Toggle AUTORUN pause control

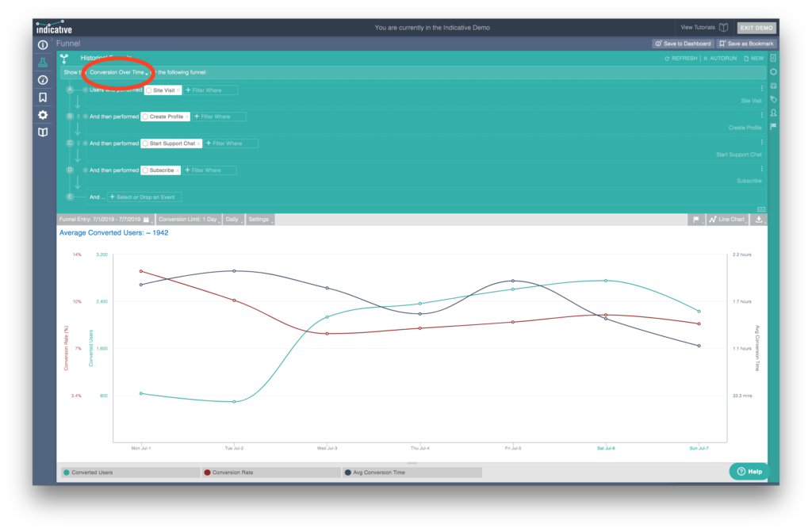pyautogui.click(x=720, y=59)
